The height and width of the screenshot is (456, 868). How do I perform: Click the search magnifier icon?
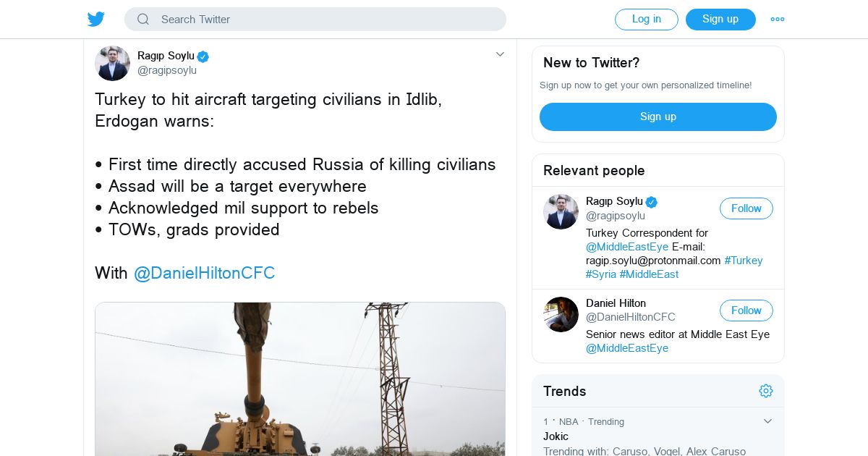(x=143, y=20)
